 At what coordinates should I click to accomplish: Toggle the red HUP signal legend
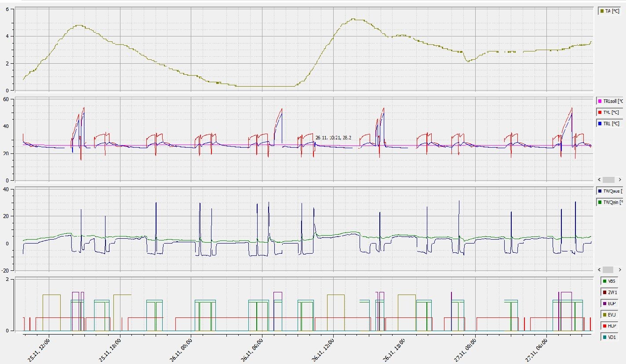pos(609,326)
